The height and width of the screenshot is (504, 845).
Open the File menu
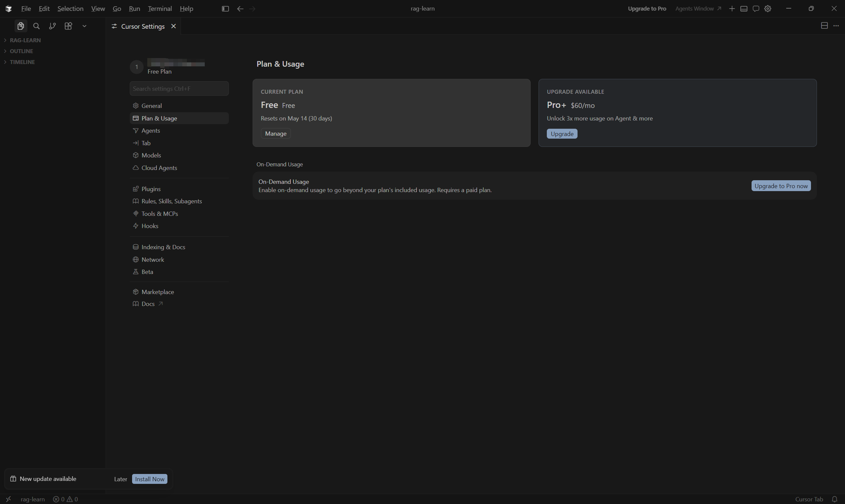(26, 9)
